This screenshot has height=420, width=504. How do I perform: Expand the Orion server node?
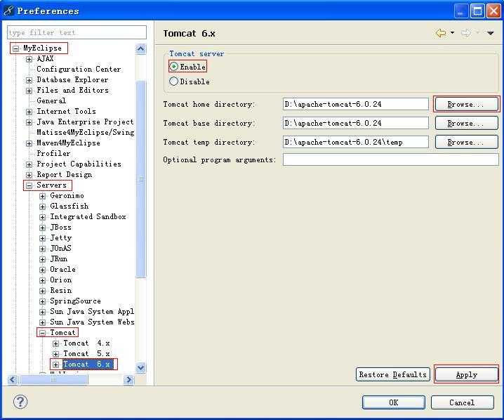pos(42,280)
